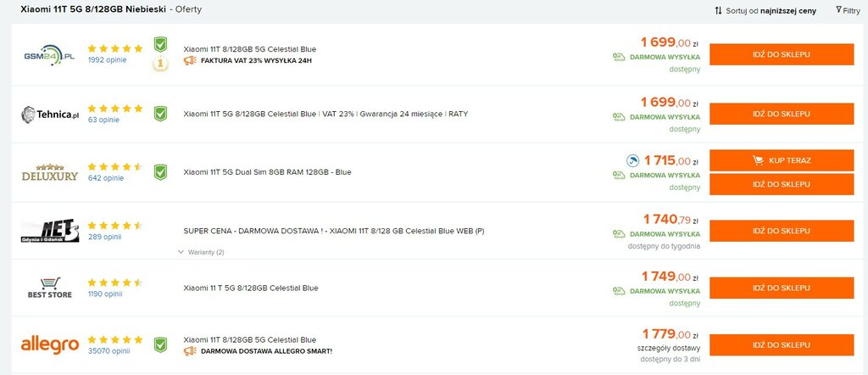Image resolution: width=868 pixels, height=375 pixels.
Task: Click FAKTURA VAT 23% WYSYŁKA 24H text
Action: (x=256, y=60)
